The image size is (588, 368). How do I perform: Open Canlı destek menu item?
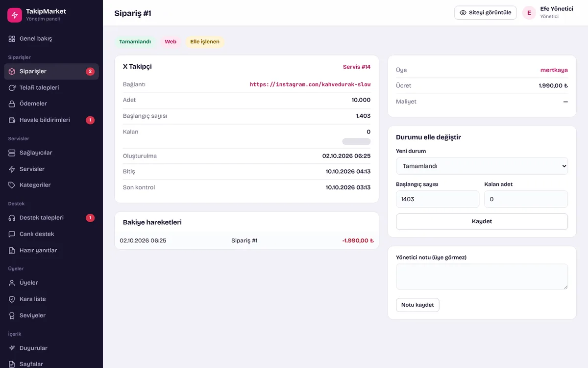[x=51, y=235]
